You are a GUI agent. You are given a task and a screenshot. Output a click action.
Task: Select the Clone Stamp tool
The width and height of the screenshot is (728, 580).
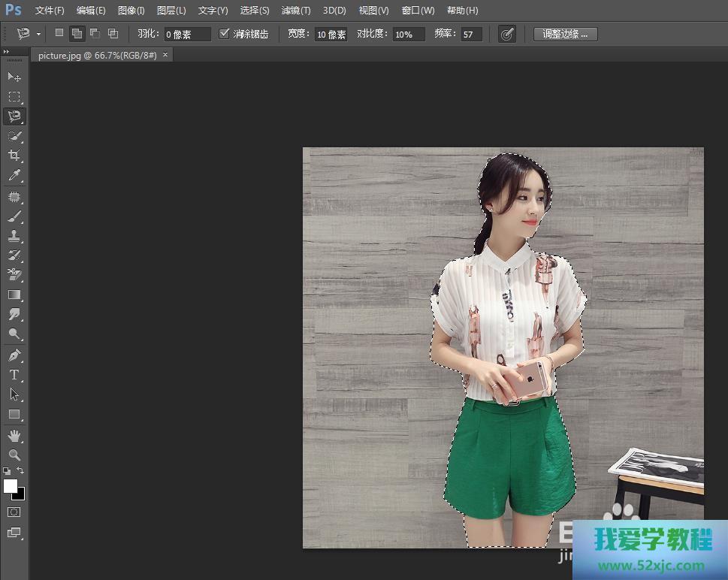[x=14, y=235]
